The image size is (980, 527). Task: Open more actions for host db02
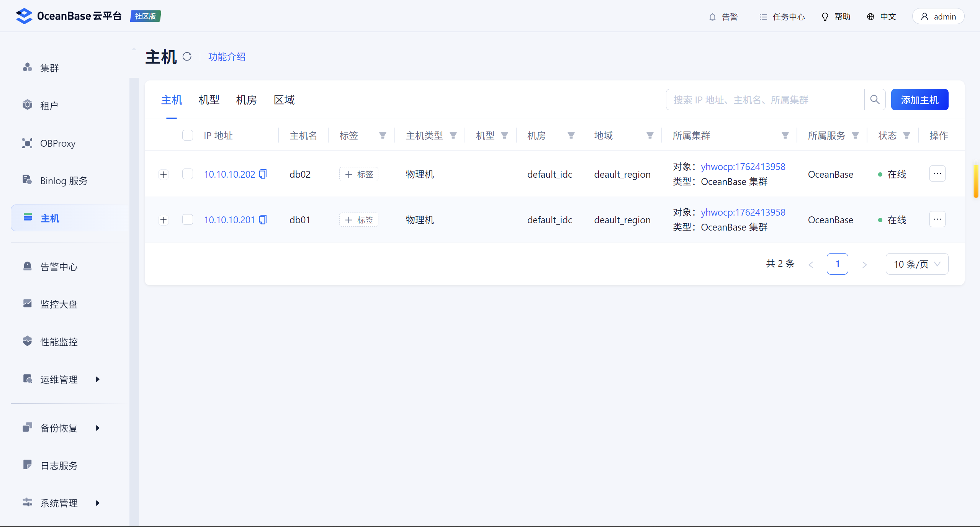[937, 174]
